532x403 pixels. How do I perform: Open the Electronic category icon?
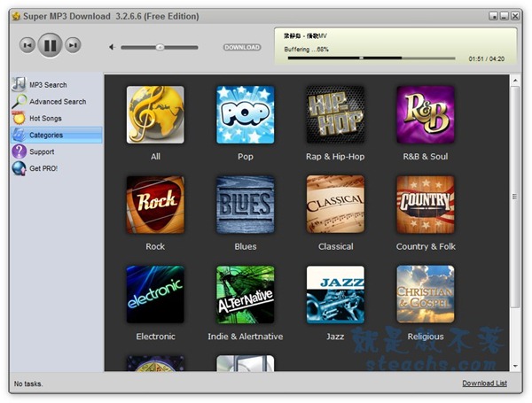point(155,295)
